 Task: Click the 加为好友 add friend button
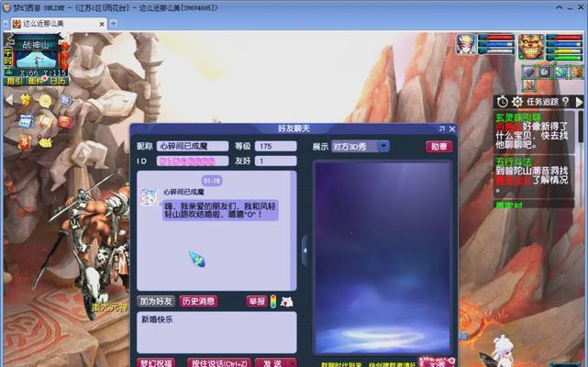coord(156,301)
